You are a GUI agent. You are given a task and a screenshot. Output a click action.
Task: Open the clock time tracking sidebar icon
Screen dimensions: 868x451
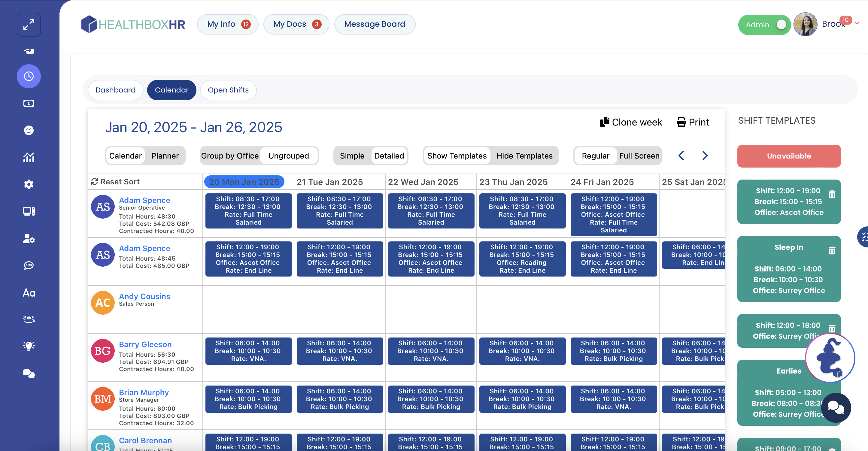(x=29, y=76)
